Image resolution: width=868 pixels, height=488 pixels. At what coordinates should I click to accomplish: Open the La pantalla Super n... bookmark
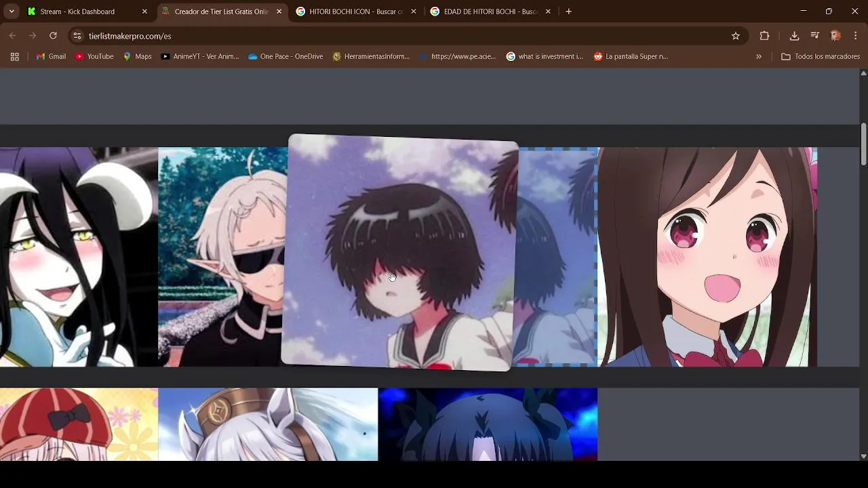(x=631, y=56)
